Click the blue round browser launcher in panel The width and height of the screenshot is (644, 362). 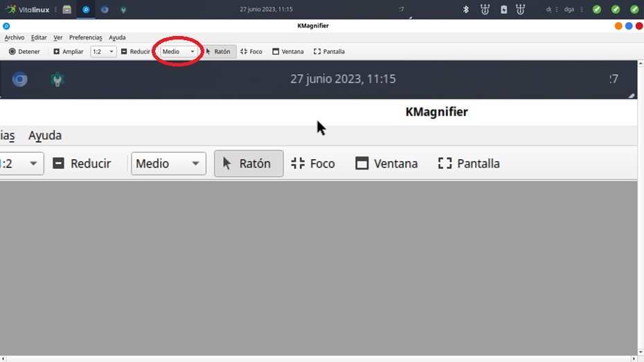pyautogui.click(x=105, y=10)
